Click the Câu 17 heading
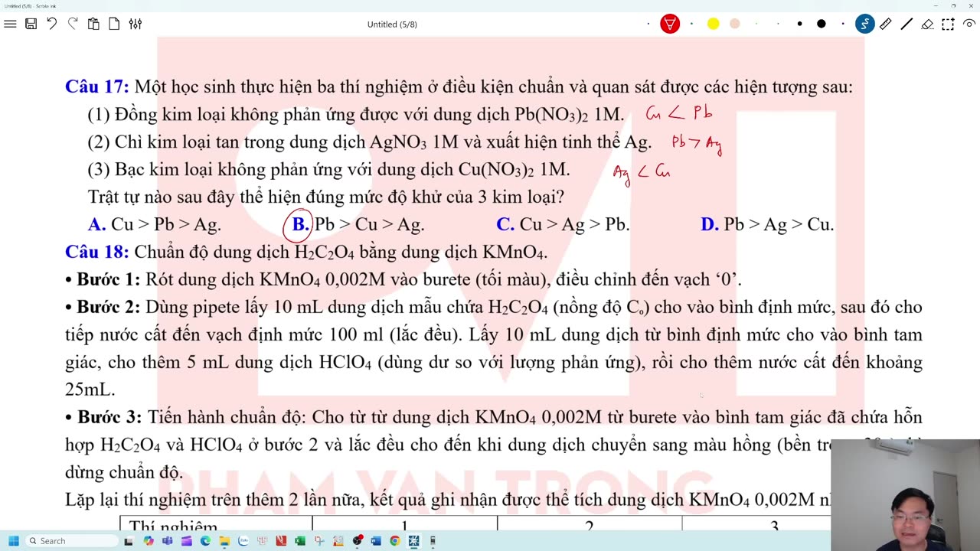Viewport: 980px width, 551px height. coord(97,86)
